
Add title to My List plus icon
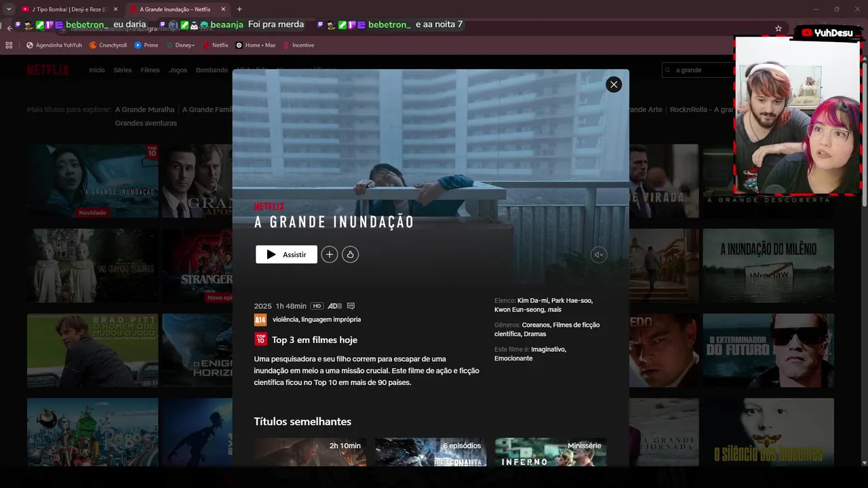(x=330, y=254)
